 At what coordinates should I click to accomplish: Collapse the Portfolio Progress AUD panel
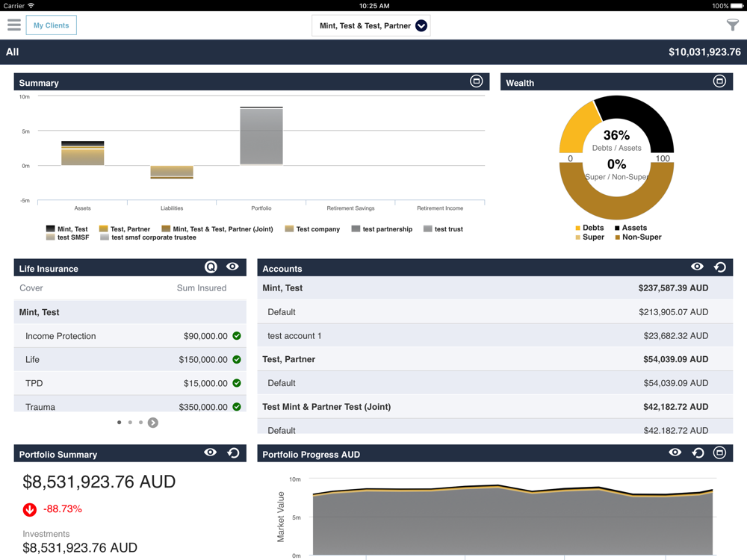(719, 453)
